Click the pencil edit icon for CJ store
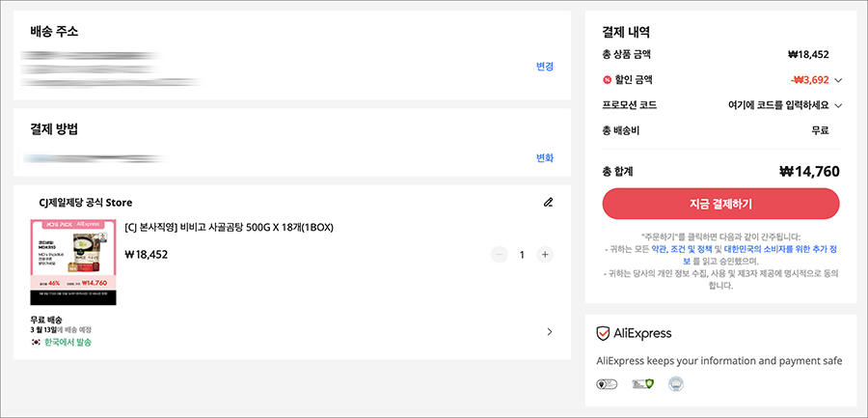The height and width of the screenshot is (418, 868). click(548, 203)
